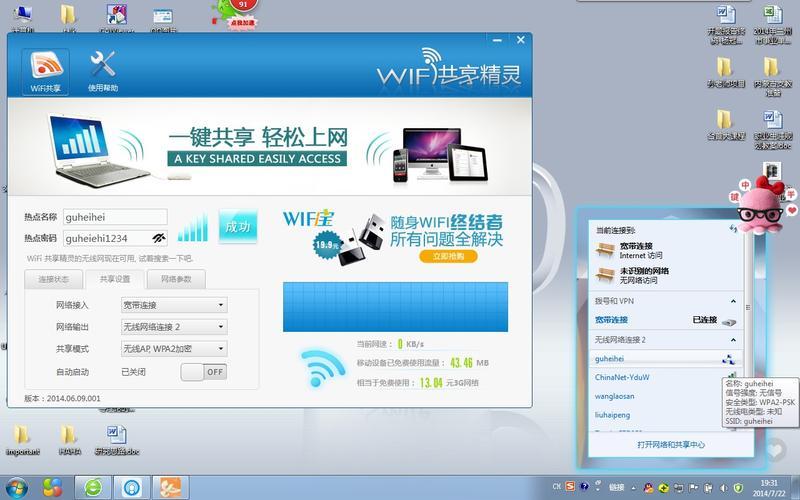Click the Sogou S input method icon

(570, 487)
